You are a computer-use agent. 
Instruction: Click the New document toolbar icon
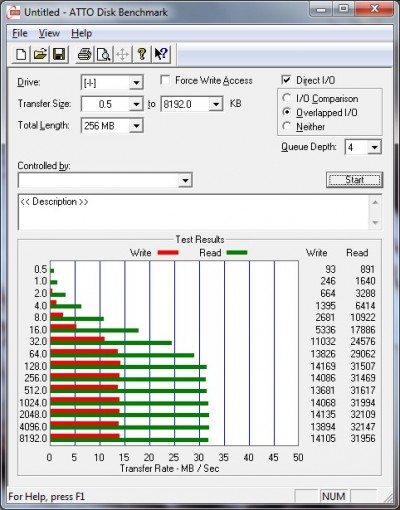pos(21,54)
